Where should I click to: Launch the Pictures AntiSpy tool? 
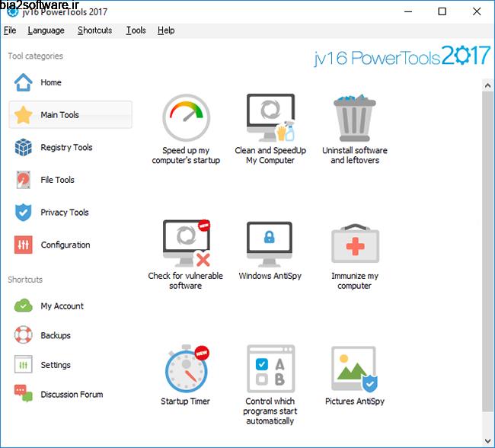click(354, 370)
